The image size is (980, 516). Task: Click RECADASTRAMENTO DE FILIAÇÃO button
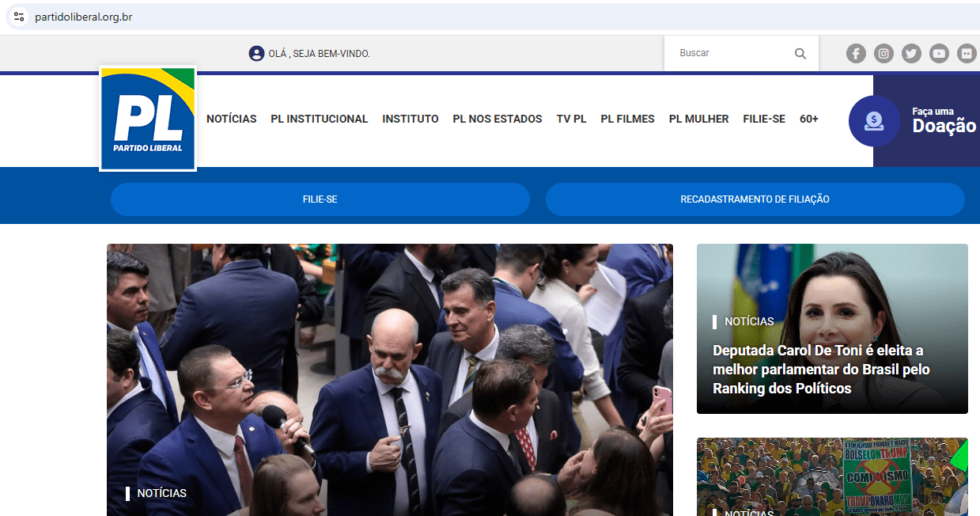755,199
